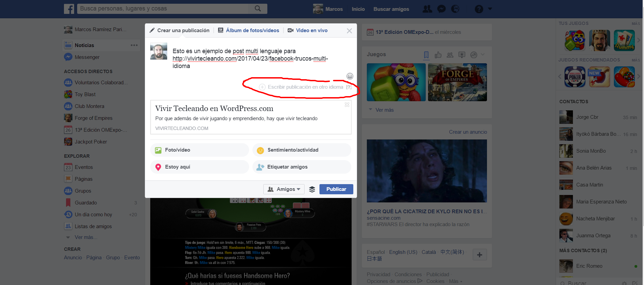Open Noticias options ellipsis

(134, 45)
